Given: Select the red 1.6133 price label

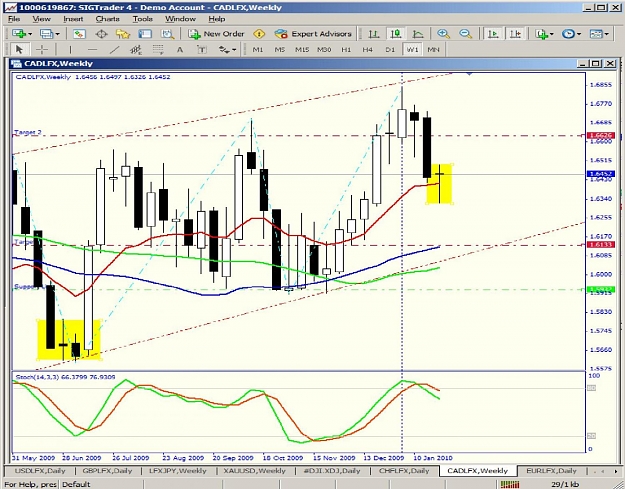Looking at the screenshot, I should 601,245.
